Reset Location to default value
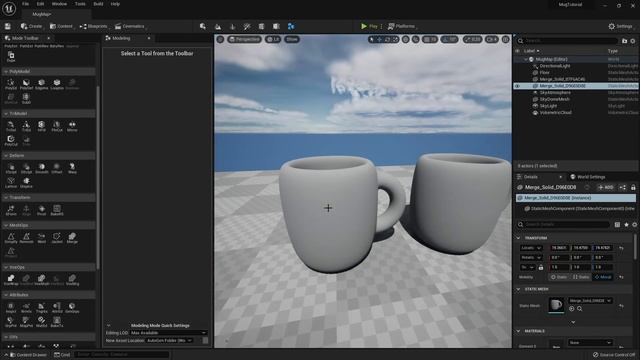The width and height of the screenshot is (640, 360). coord(621,248)
